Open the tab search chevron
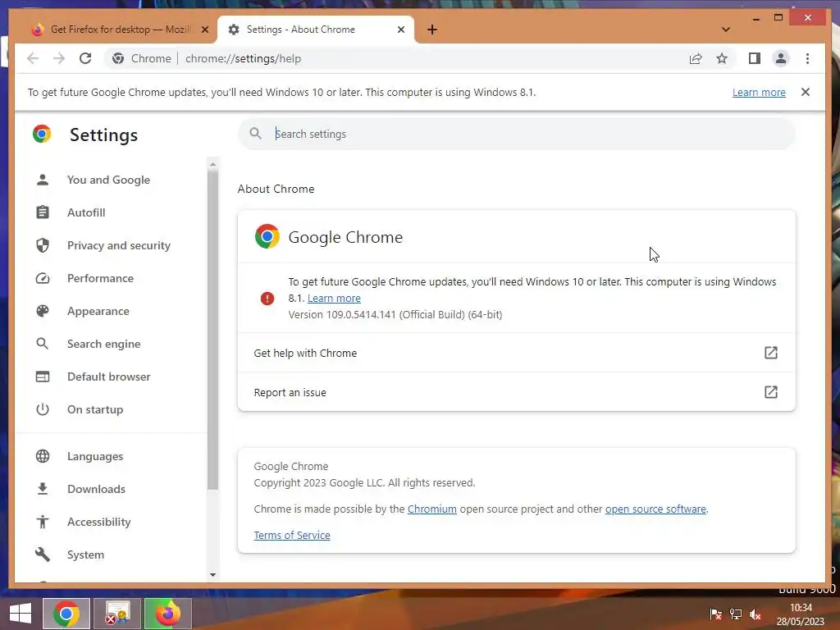840x630 pixels. [x=725, y=30]
